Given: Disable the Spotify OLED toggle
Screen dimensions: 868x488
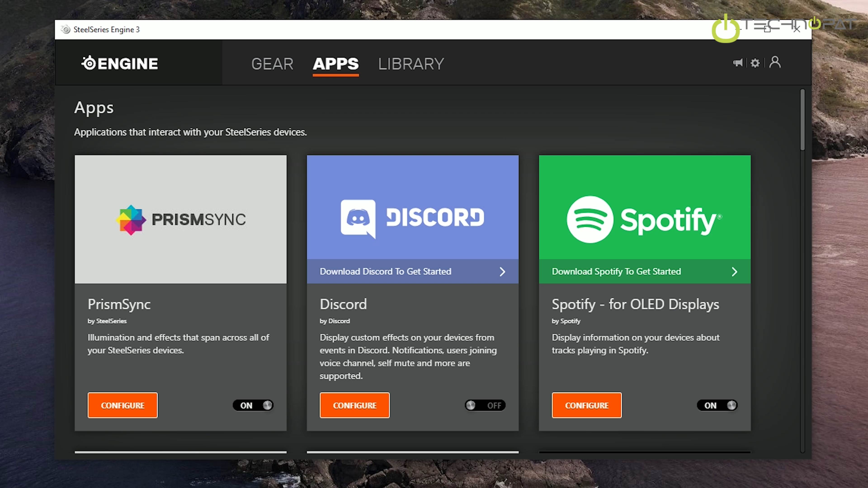Looking at the screenshot, I should pos(717,405).
